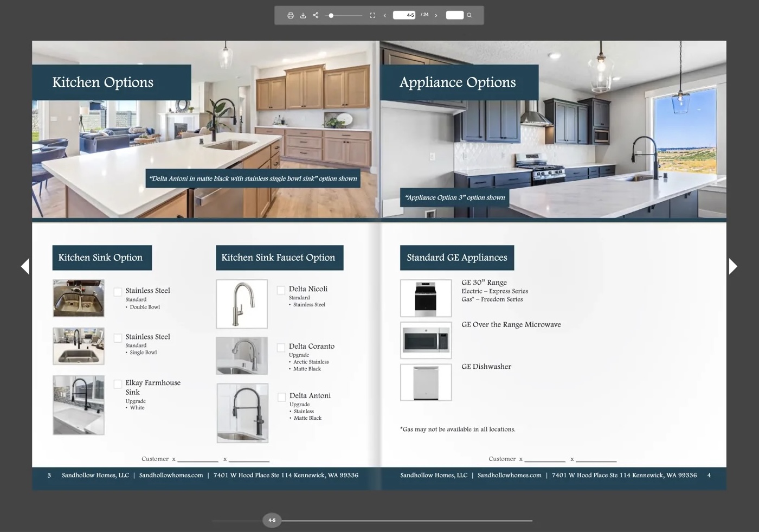Click the Kitchen Options heading
This screenshot has height=532, width=759.
pos(103,82)
